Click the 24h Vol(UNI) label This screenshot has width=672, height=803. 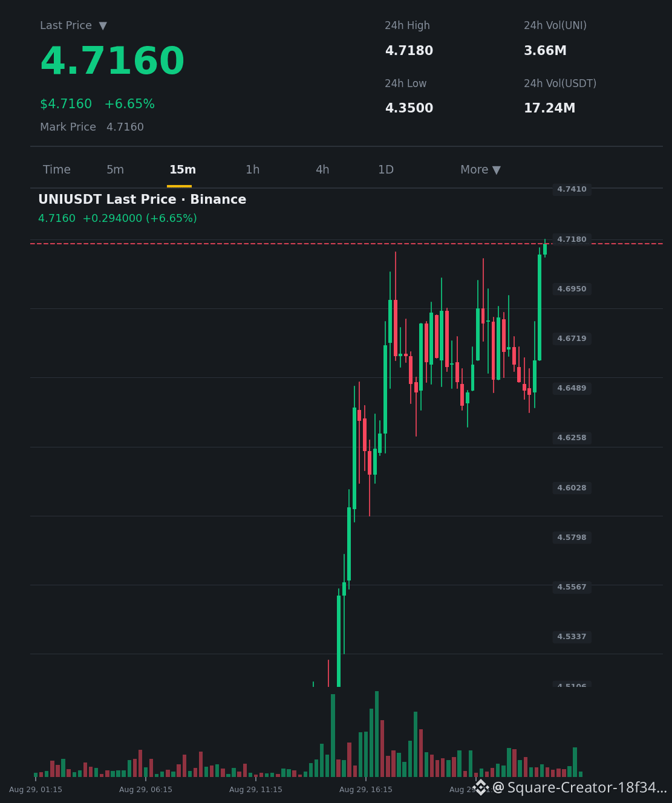(x=555, y=25)
